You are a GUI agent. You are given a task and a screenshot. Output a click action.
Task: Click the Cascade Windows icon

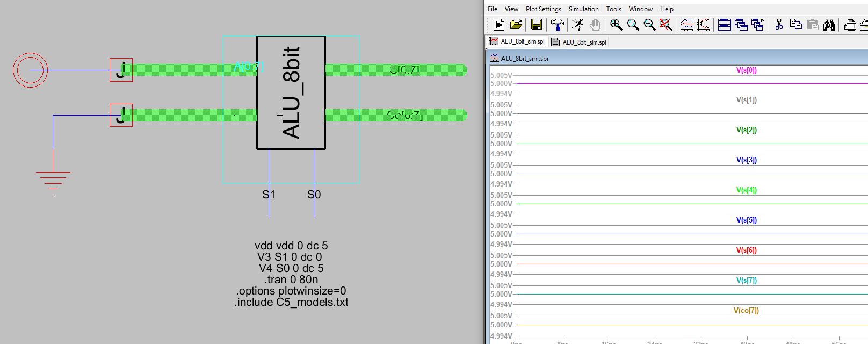[x=741, y=25]
